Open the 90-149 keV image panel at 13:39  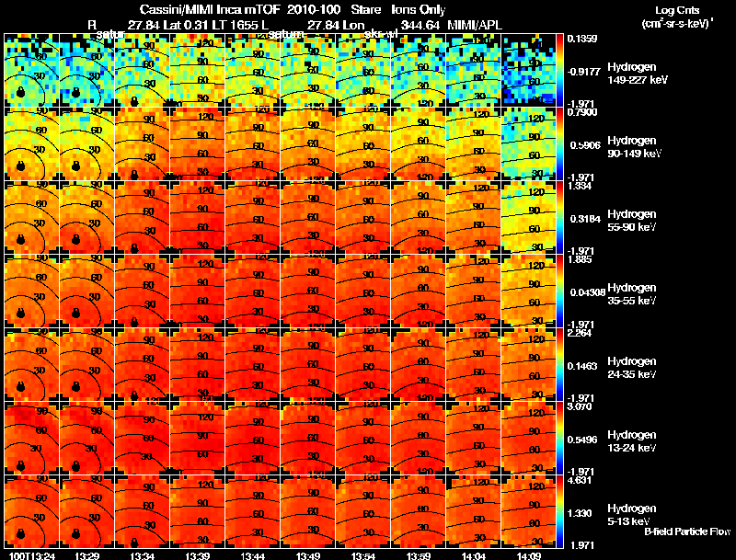[198, 143]
